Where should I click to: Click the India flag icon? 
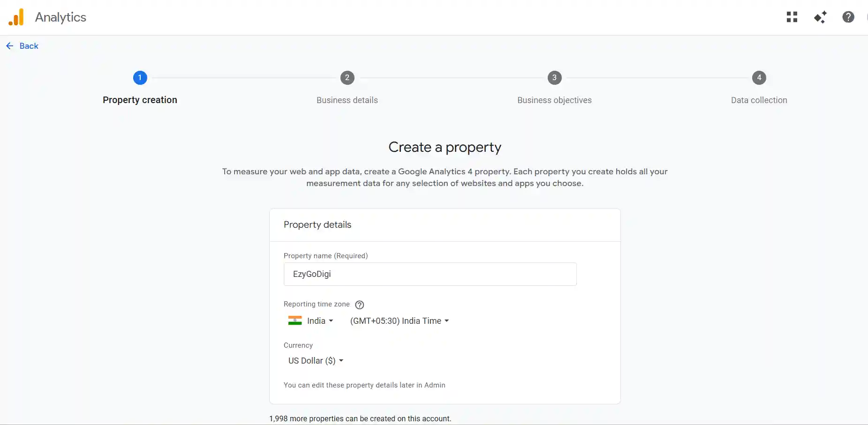294,321
